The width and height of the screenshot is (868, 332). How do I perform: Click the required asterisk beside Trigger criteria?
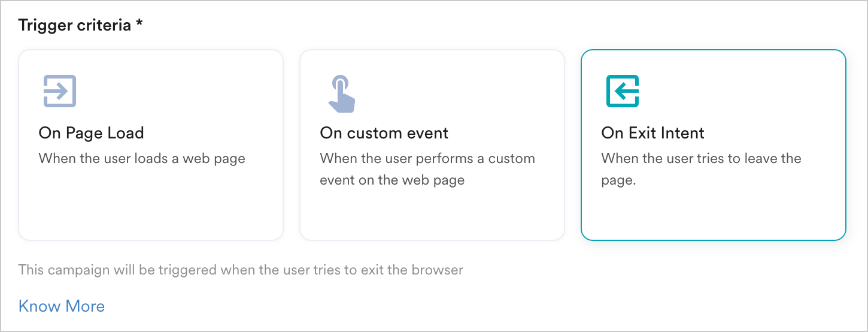pyautogui.click(x=139, y=25)
